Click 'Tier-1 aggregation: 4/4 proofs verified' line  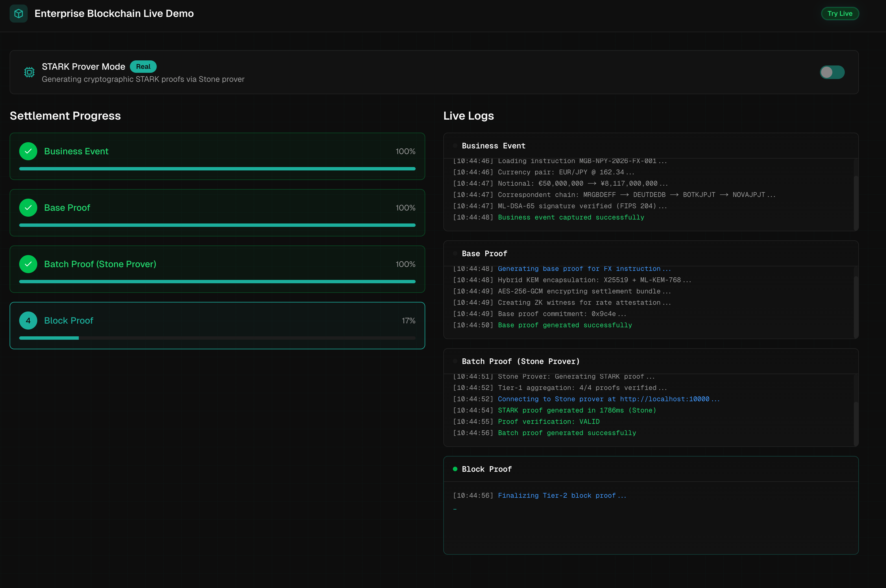[560, 387]
